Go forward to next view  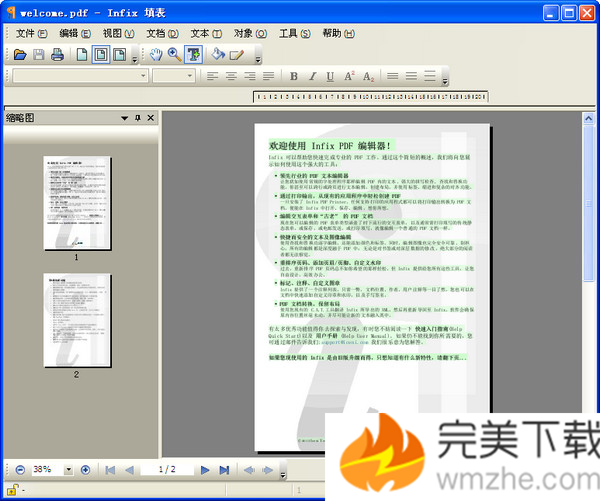[x=268, y=470]
